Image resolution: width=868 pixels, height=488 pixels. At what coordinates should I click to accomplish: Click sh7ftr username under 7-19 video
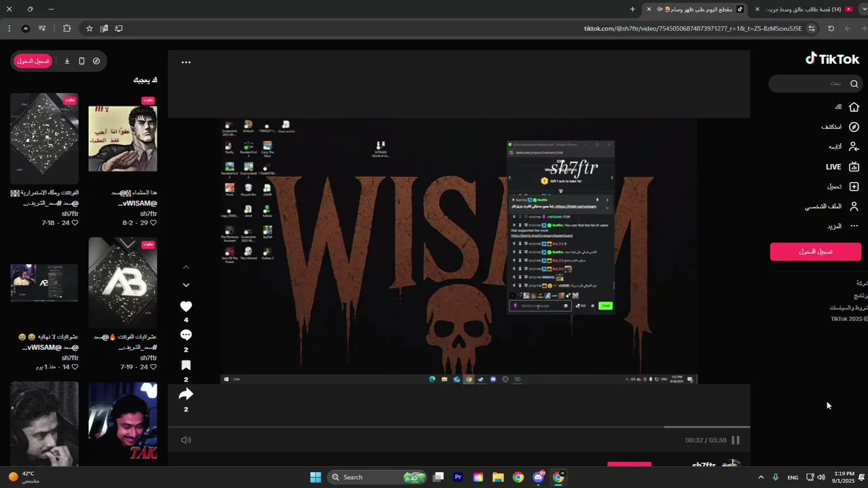tap(149, 358)
